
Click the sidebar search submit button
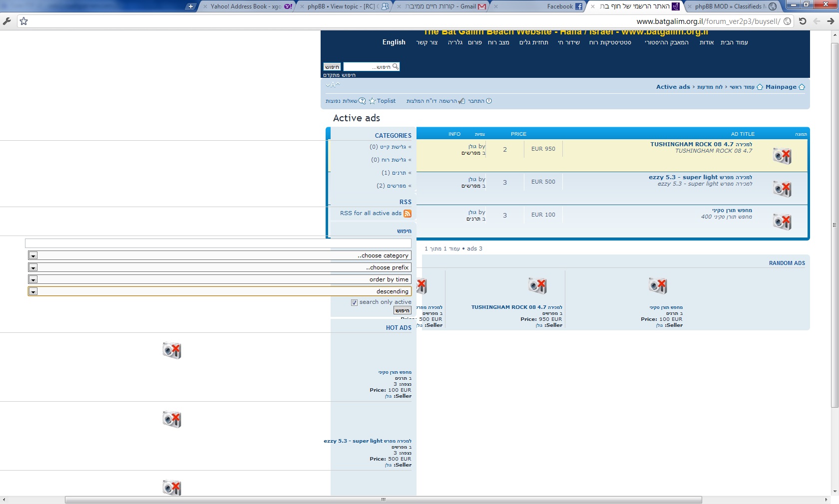(x=403, y=310)
